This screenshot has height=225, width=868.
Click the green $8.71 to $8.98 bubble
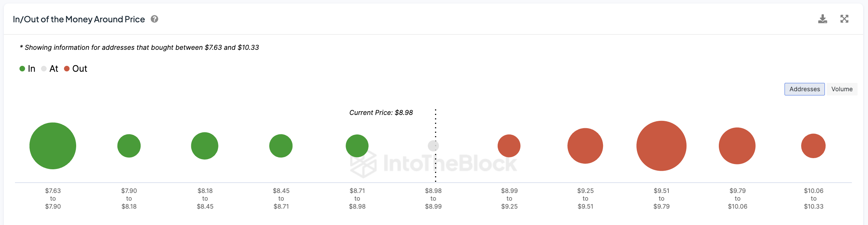[x=357, y=146]
